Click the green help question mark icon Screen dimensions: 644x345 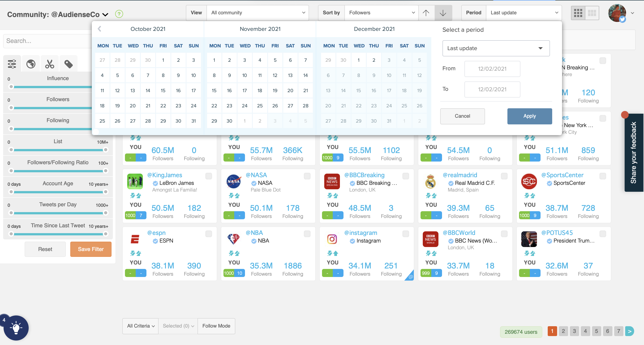[x=119, y=14]
